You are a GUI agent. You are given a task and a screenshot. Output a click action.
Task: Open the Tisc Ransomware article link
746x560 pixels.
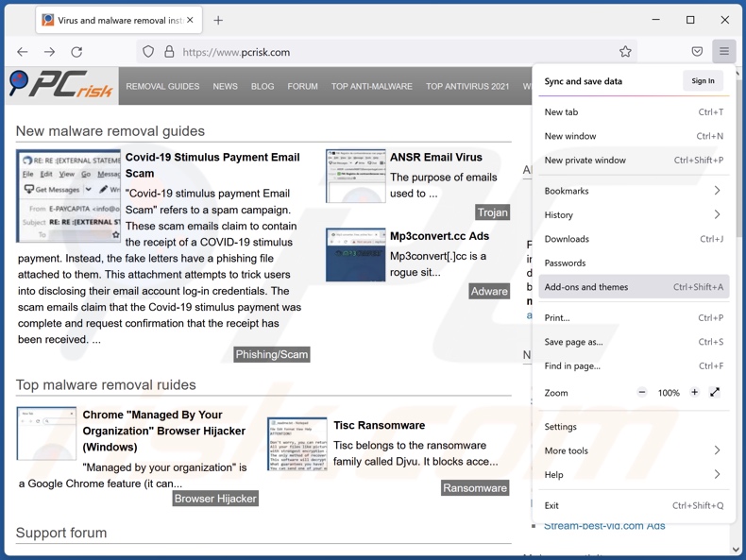(379, 425)
